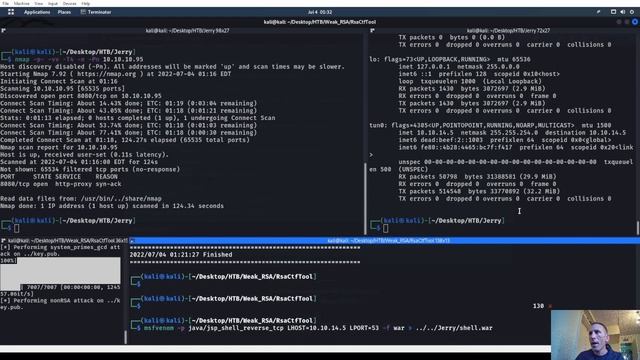Open VirtualBox Input menu
The width and height of the screenshot is (640, 360).
[x=53, y=3]
